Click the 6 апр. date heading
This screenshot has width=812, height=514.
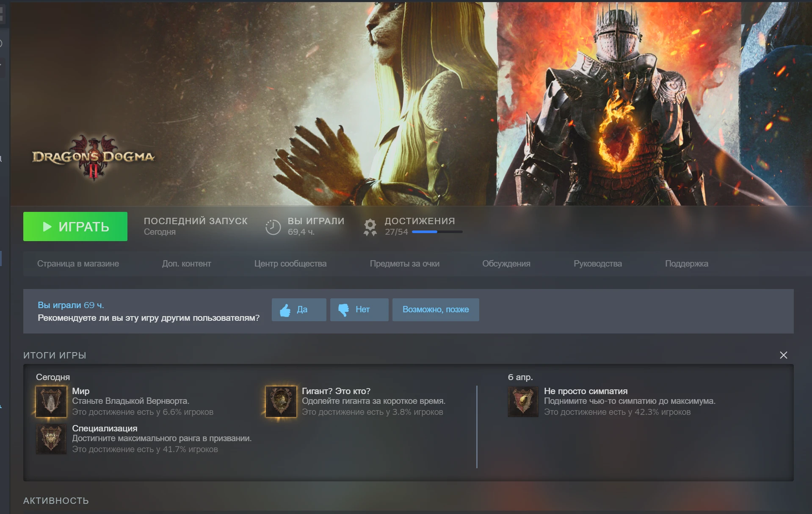pos(520,377)
